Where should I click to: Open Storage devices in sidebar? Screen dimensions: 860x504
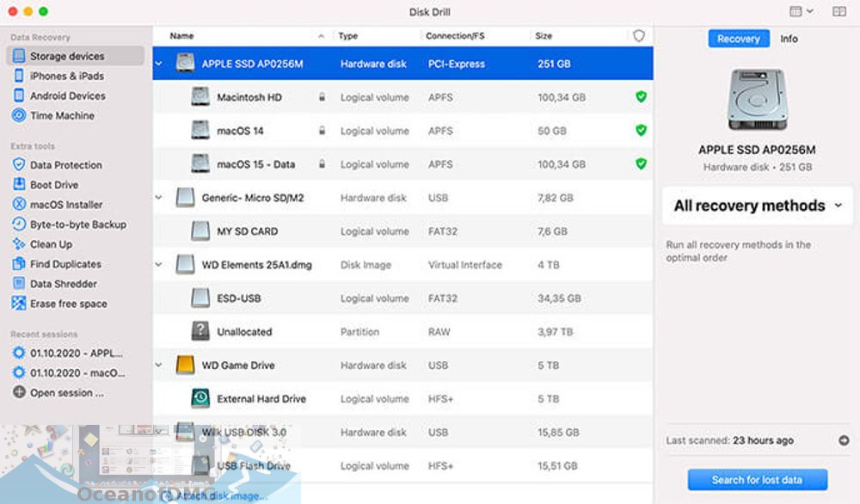(x=75, y=56)
